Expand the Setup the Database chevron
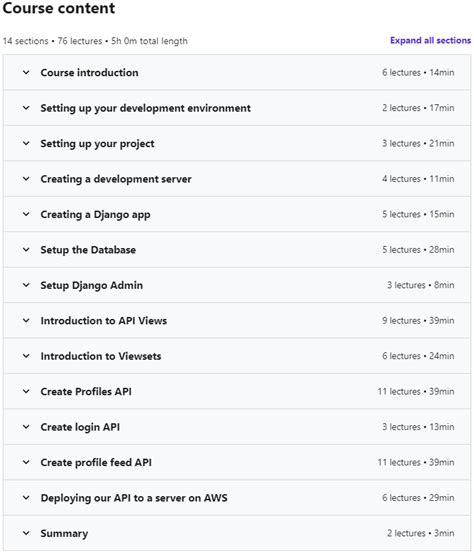This screenshot has height=553, width=474. tap(26, 250)
